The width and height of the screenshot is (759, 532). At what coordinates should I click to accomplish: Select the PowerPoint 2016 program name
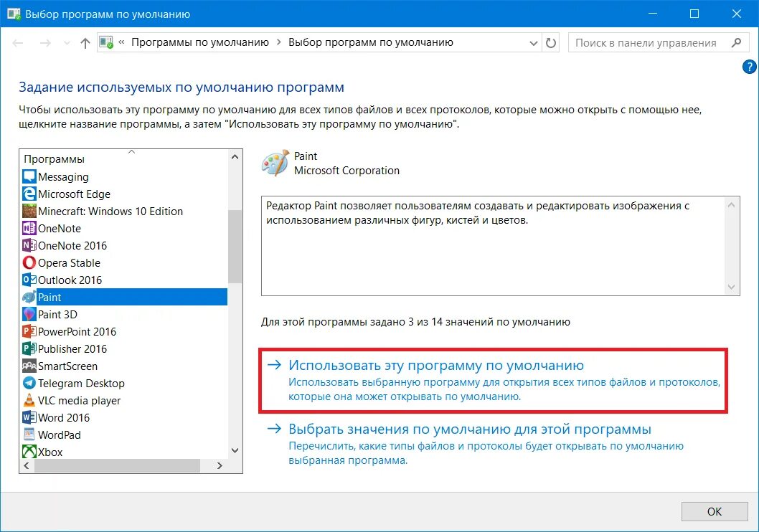[x=77, y=331]
